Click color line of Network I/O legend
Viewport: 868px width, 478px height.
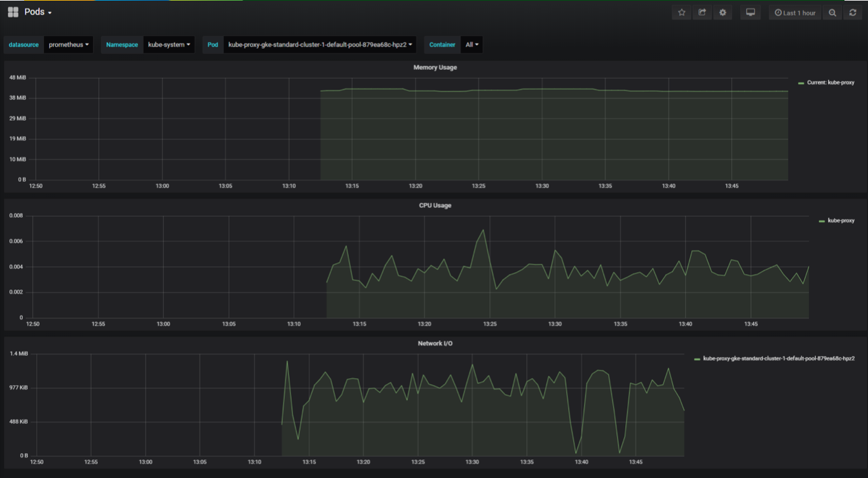coord(697,359)
